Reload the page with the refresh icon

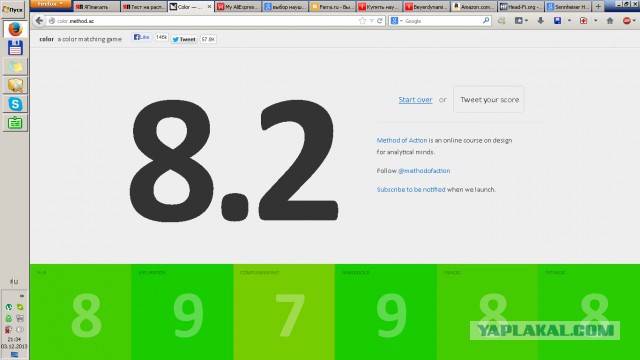point(380,21)
